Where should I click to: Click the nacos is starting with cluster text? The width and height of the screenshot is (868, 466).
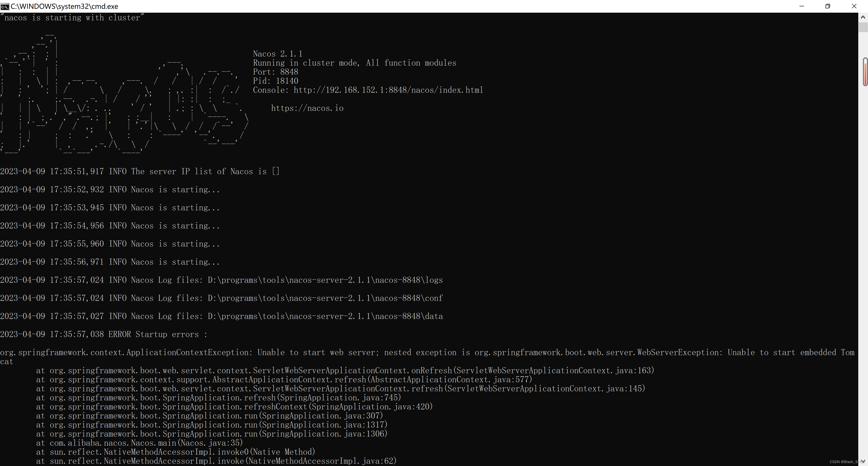(72, 18)
